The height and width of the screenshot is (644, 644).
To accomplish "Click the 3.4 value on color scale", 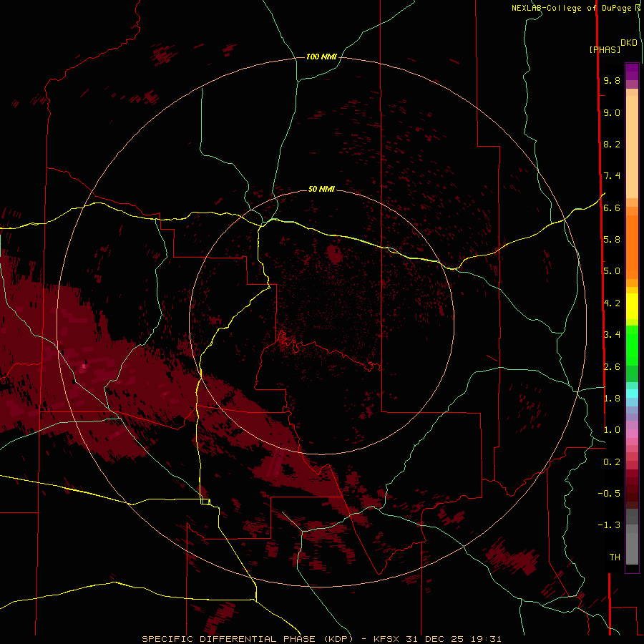I will tap(612, 335).
